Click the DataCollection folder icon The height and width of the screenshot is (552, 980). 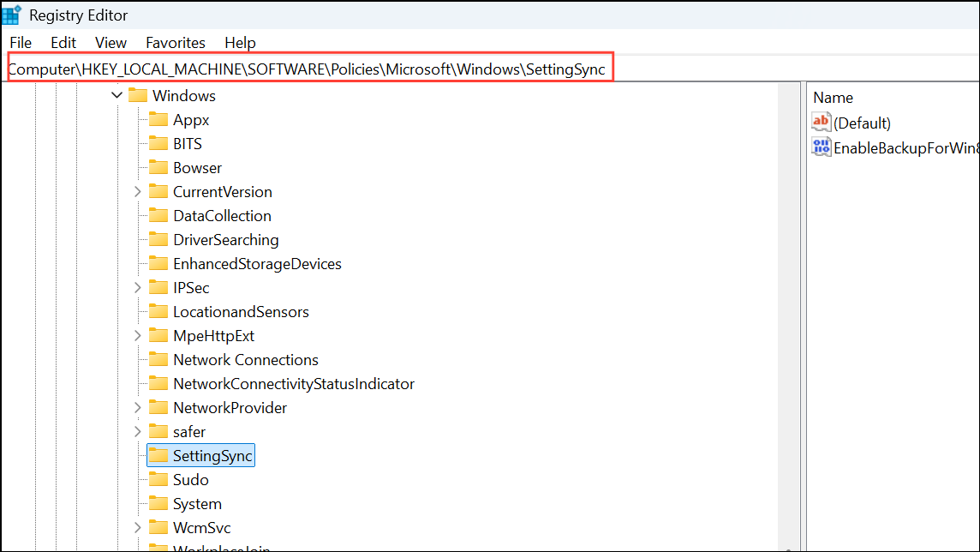[x=158, y=215]
